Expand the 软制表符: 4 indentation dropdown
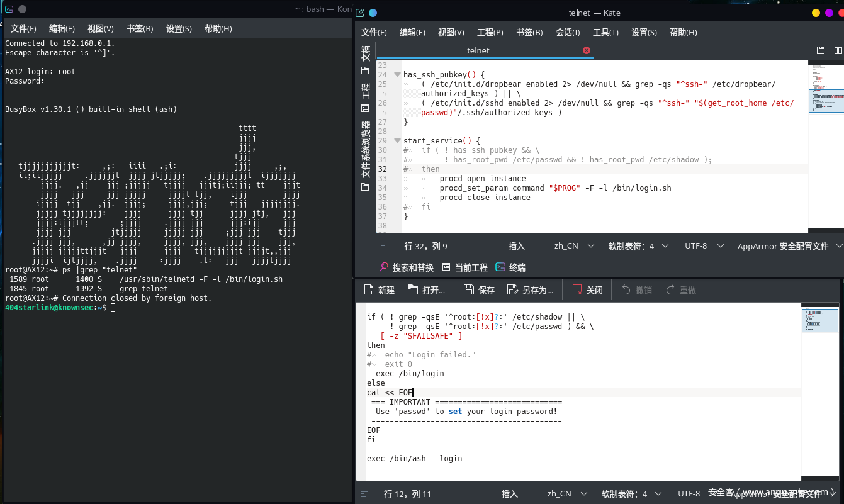 638,246
